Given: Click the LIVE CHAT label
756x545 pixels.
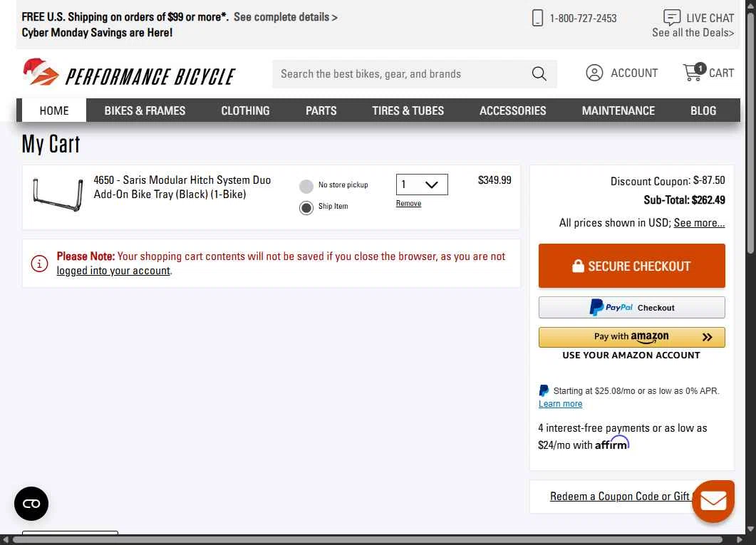Looking at the screenshot, I should (x=710, y=18).
